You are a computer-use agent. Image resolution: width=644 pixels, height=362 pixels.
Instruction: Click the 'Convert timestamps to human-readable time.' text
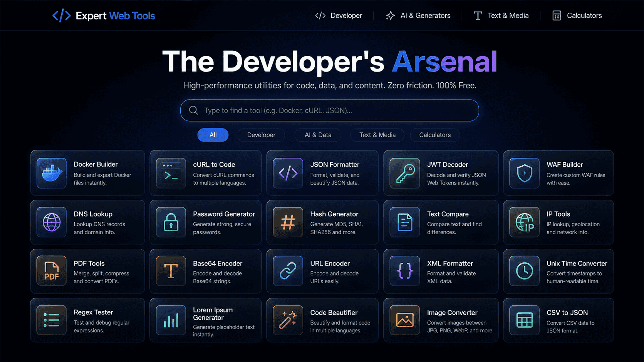click(x=574, y=277)
